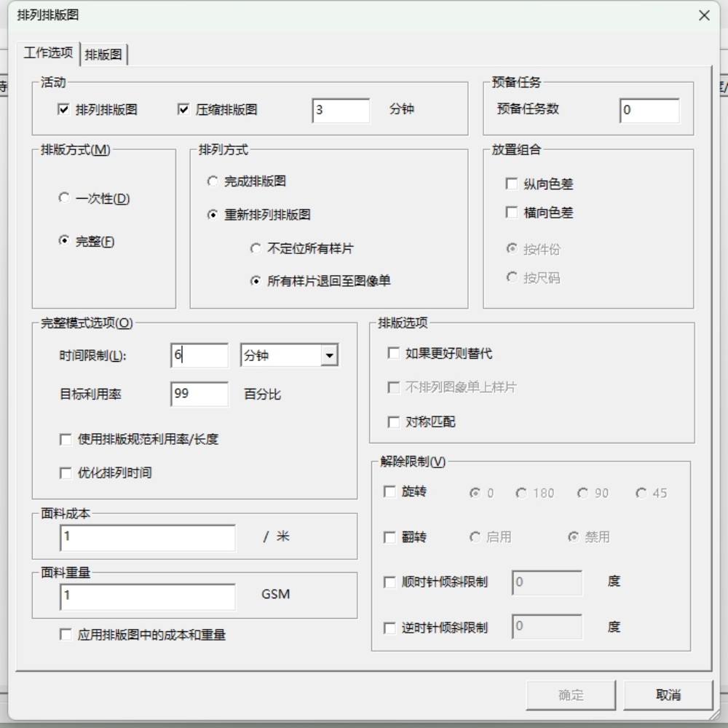728x728 pixels.
Task: Select the 工作选项 tab
Action: tap(48, 52)
